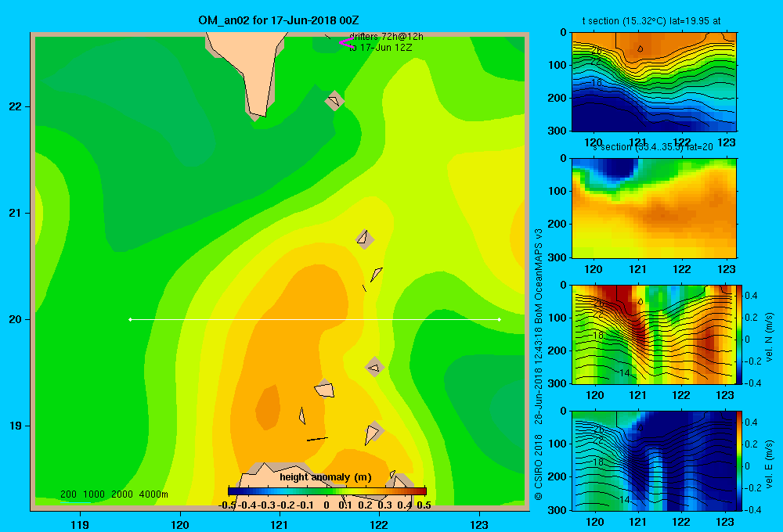The width and height of the screenshot is (783, 532).
Task: Click the CSIRO BoM OceanMAPS copyright text
Action: [539, 365]
